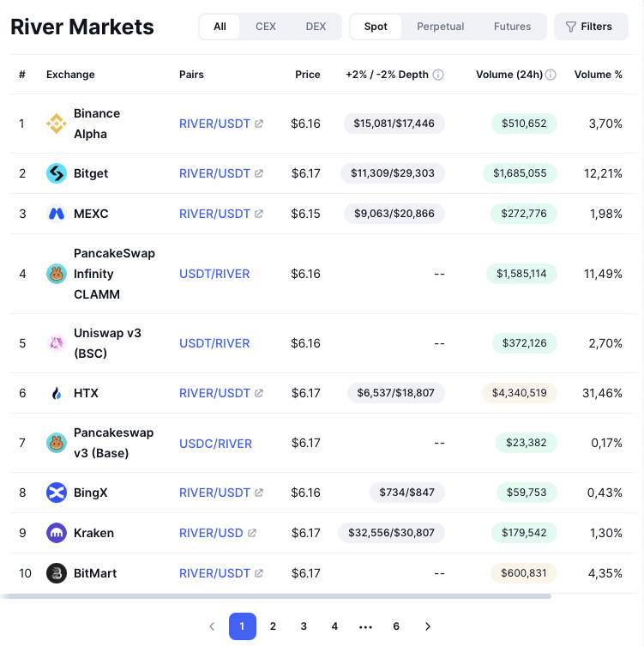
Task: Open external link icon for BitMart pair
Action: [x=259, y=573]
